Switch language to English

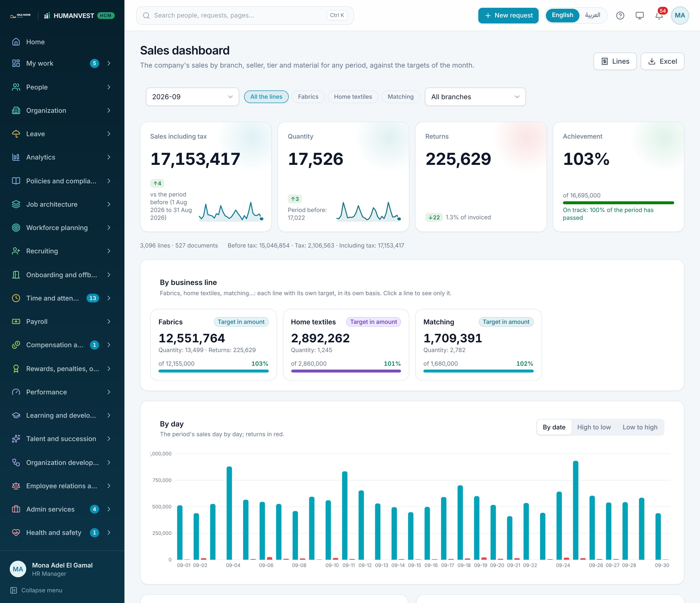[x=562, y=15]
